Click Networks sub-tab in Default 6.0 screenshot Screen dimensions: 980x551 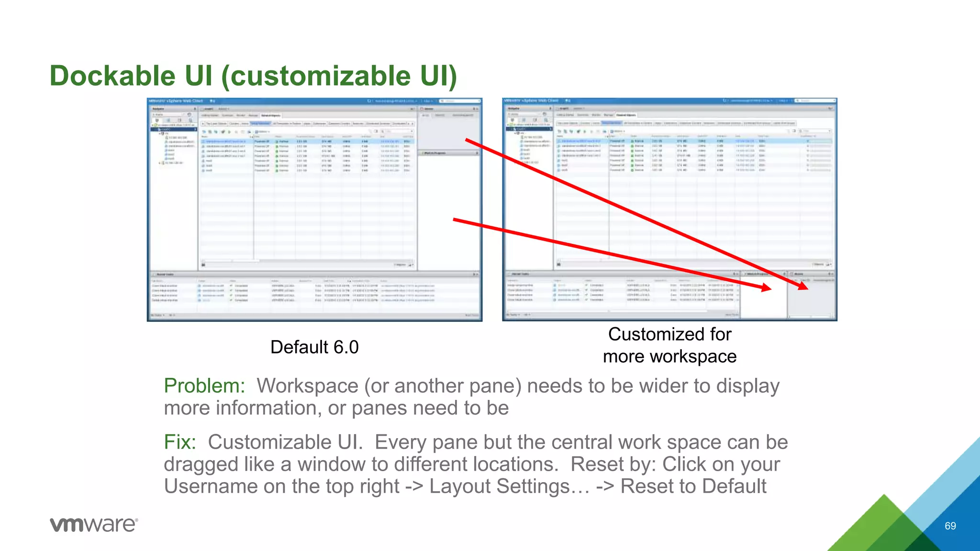point(358,123)
